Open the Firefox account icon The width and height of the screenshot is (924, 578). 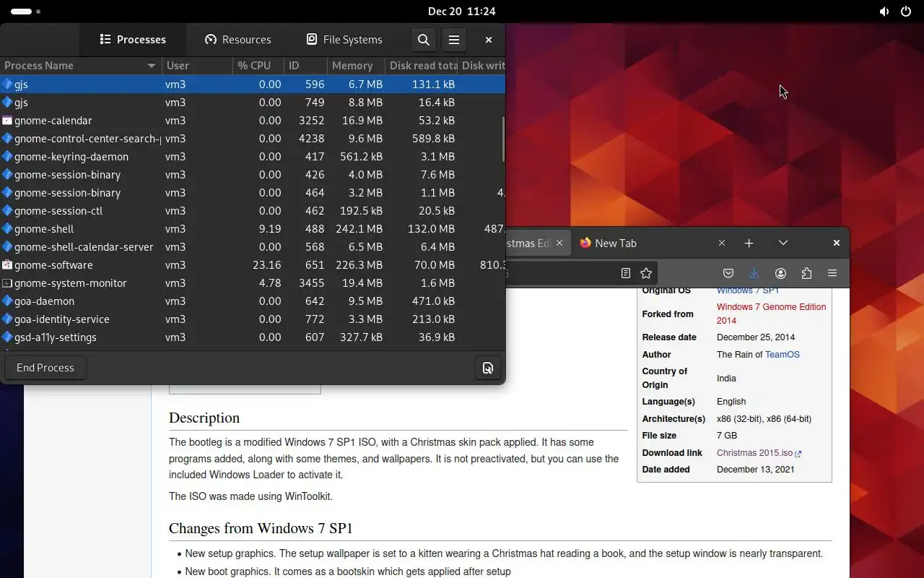pos(780,273)
